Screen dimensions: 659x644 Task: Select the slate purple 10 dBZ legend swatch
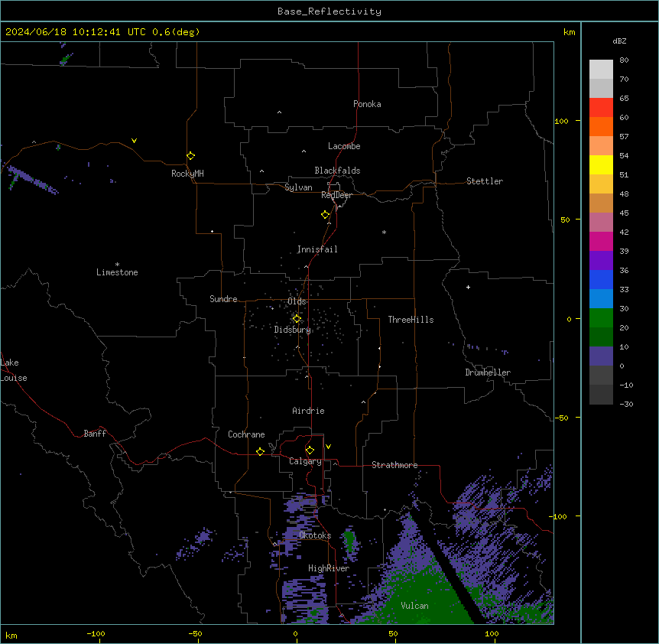[601, 356]
